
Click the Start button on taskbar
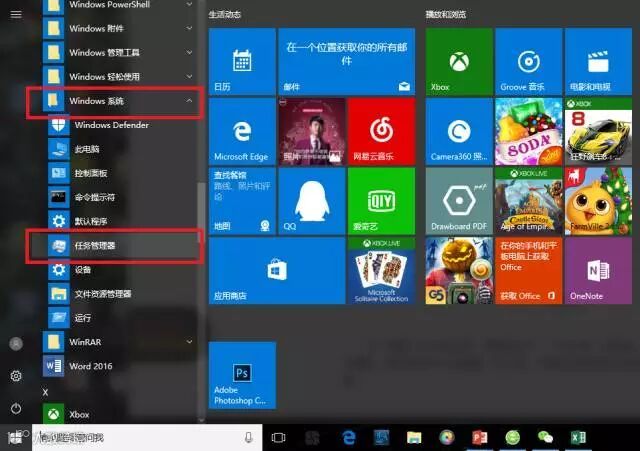tap(16, 438)
